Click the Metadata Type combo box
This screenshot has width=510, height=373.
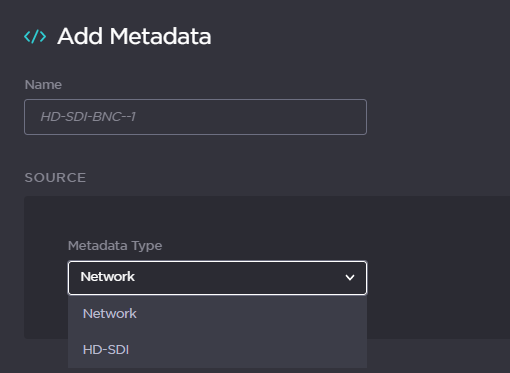point(217,278)
